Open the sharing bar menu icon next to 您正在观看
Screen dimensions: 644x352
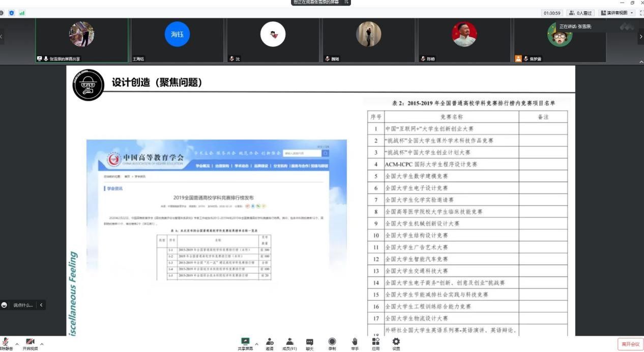coord(346,2)
